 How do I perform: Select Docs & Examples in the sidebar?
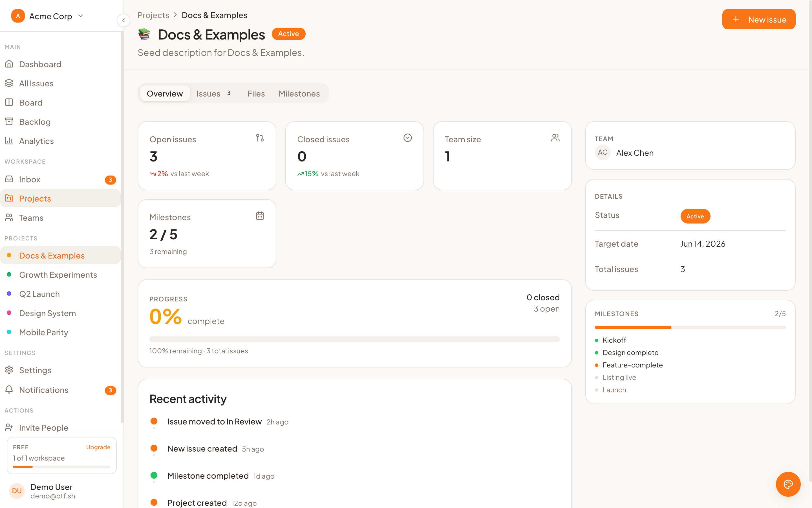pyautogui.click(x=60, y=255)
